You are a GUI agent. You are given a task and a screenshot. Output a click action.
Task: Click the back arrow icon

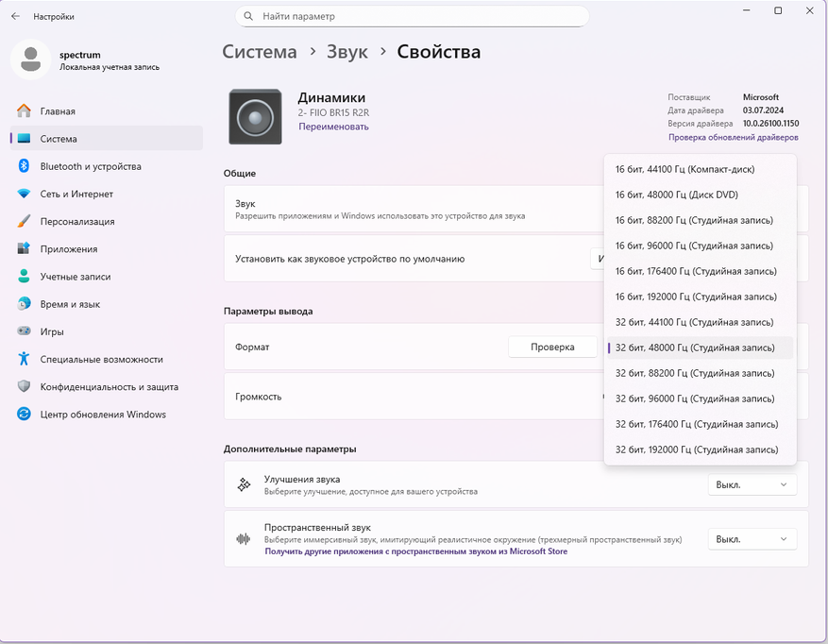click(x=15, y=16)
